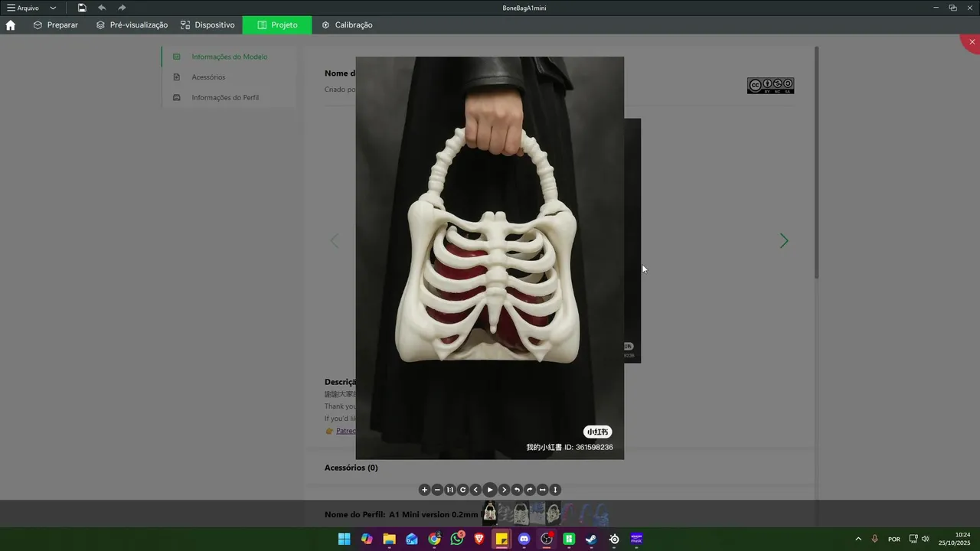This screenshot has height=551, width=980.
Task: Click the undo arrow icon
Action: (x=102, y=8)
